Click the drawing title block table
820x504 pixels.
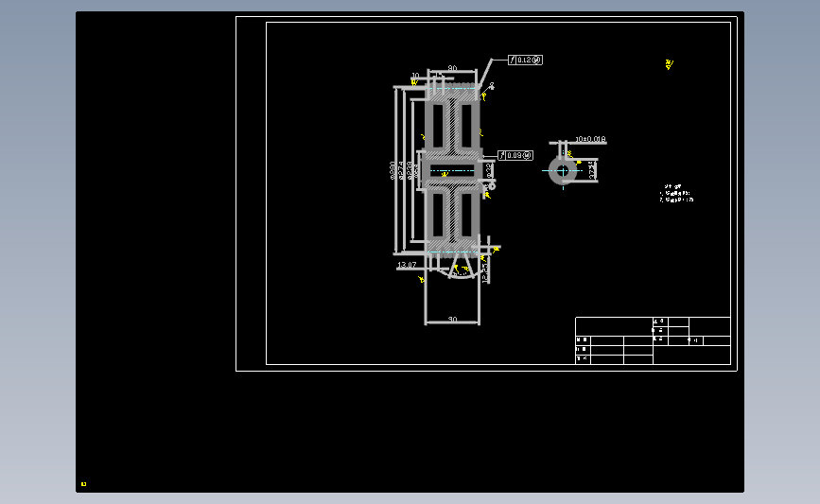(653, 340)
